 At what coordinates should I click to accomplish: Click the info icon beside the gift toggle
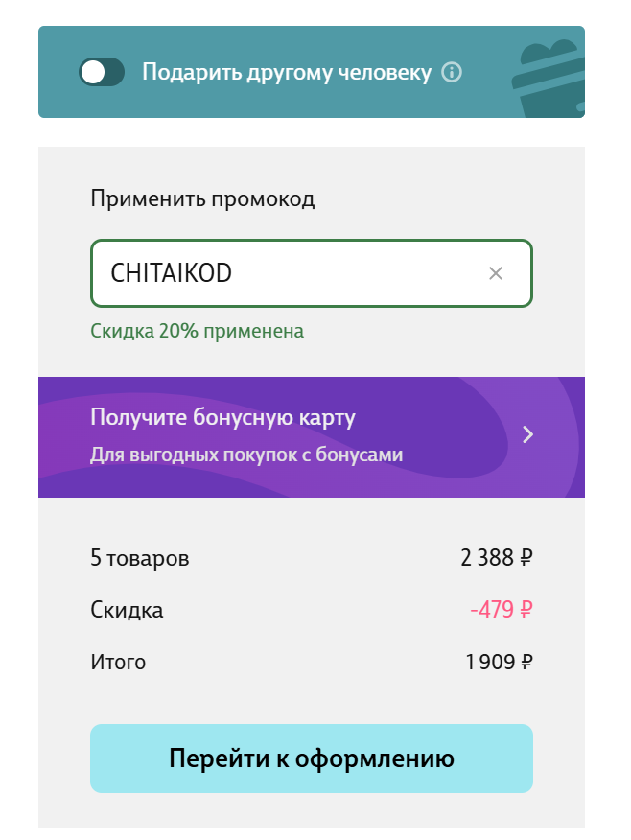[451, 71]
